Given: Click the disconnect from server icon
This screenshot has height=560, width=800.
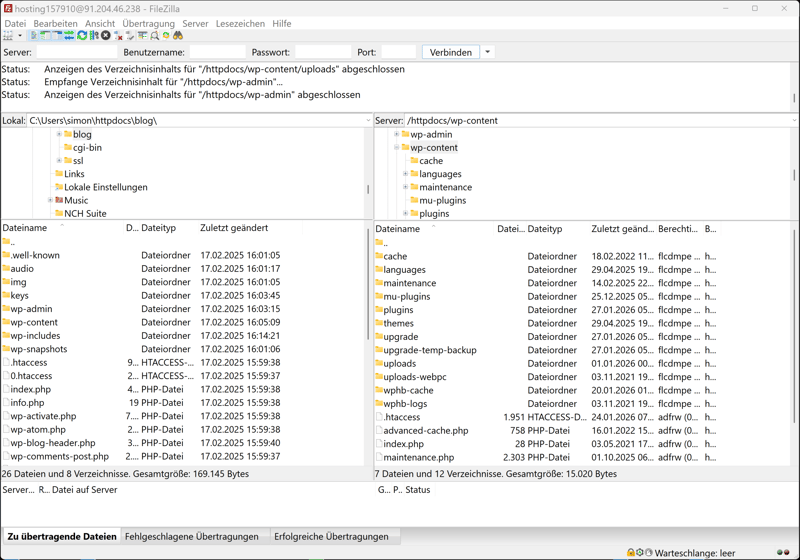Looking at the screenshot, I should pyautogui.click(x=119, y=35).
